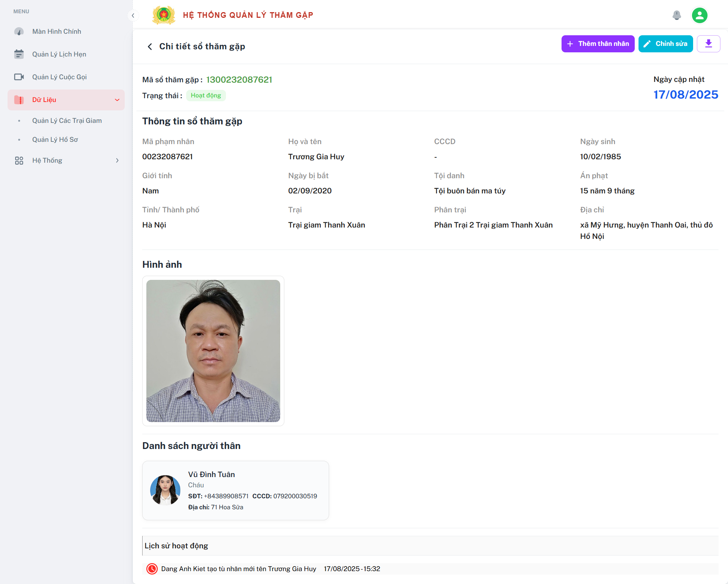Open notifications bell icon
728x584 pixels.
[x=676, y=15]
